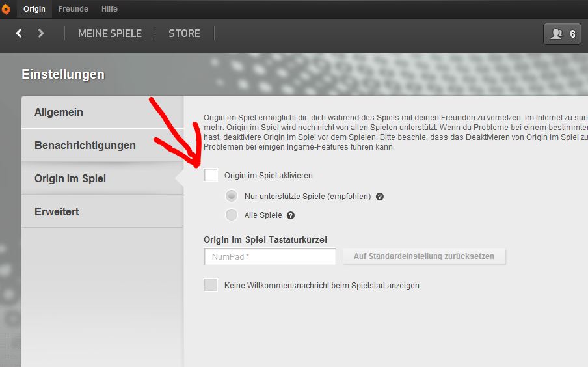Enable Origin im Spiel aktivieren checkbox
Viewport: 588px width, 367px height.
tap(211, 175)
